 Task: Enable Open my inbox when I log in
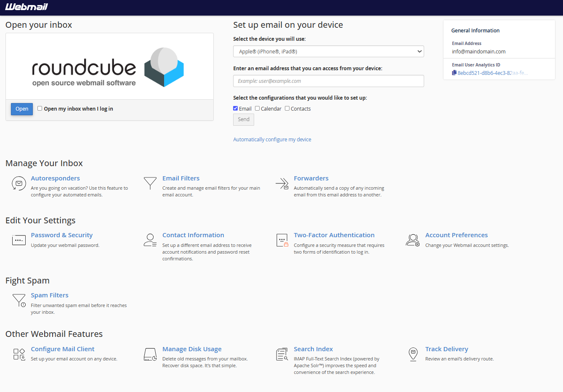tap(40, 109)
